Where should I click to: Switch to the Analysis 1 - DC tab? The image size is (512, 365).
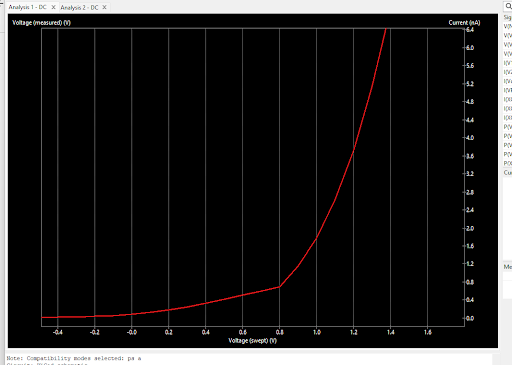(27, 7)
